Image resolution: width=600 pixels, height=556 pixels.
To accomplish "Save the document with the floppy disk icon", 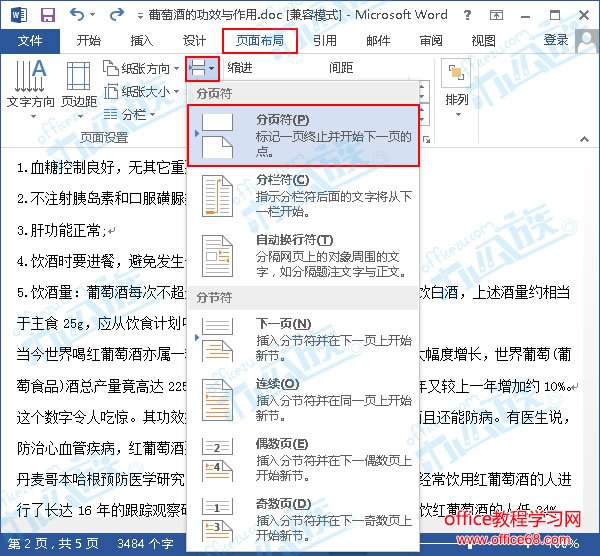I will coord(48,15).
